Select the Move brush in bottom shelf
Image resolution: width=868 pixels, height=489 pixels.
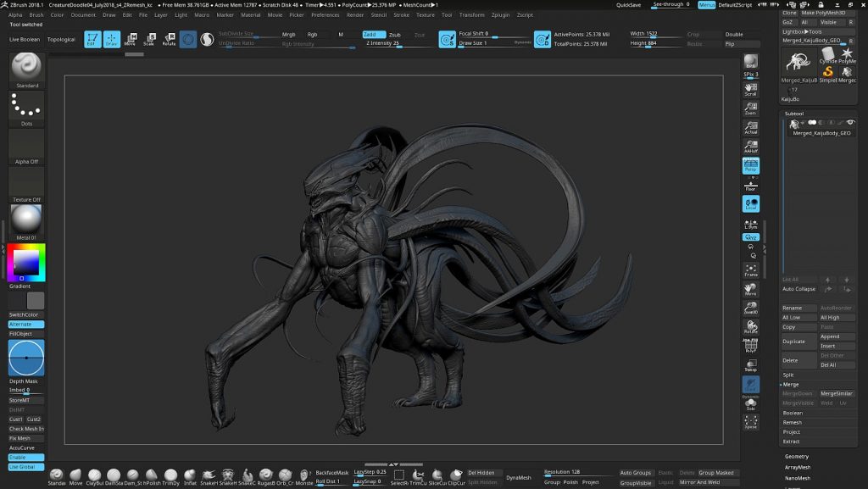coord(75,476)
